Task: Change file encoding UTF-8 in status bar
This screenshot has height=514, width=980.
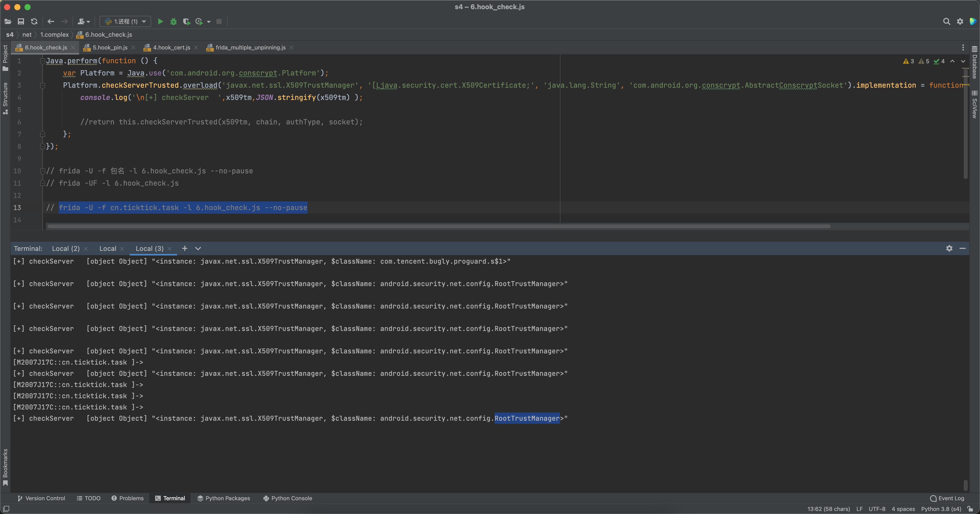Action: point(877,509)
